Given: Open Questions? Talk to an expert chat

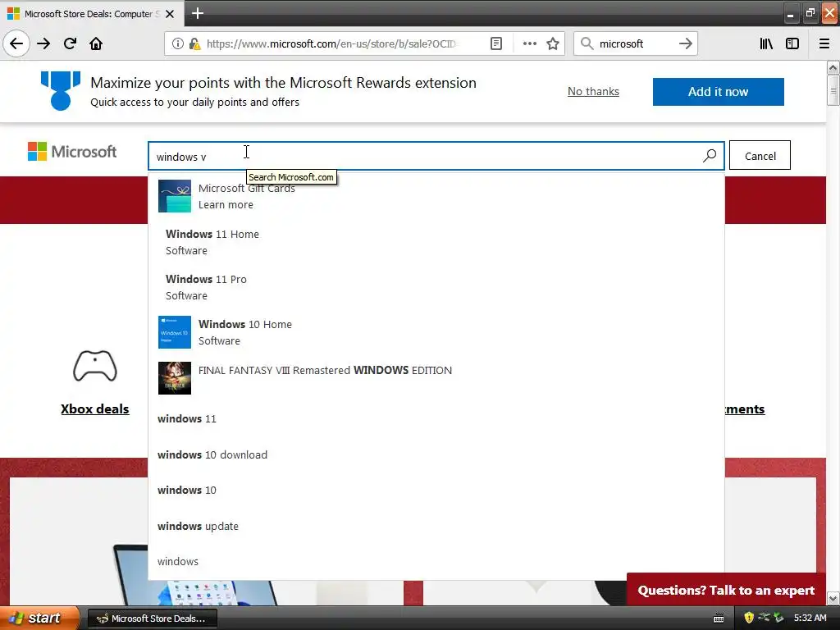Looking at the screenshot, I should pyautogui.click(x=725, y=590).
